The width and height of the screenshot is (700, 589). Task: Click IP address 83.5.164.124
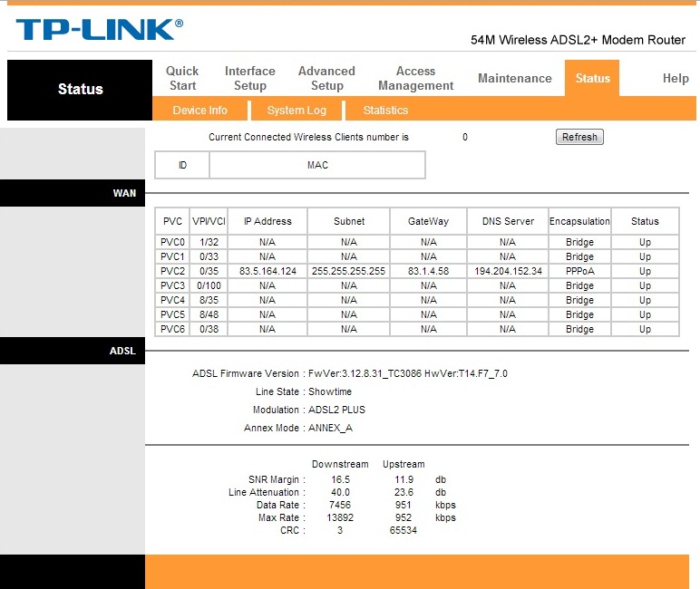267,271
